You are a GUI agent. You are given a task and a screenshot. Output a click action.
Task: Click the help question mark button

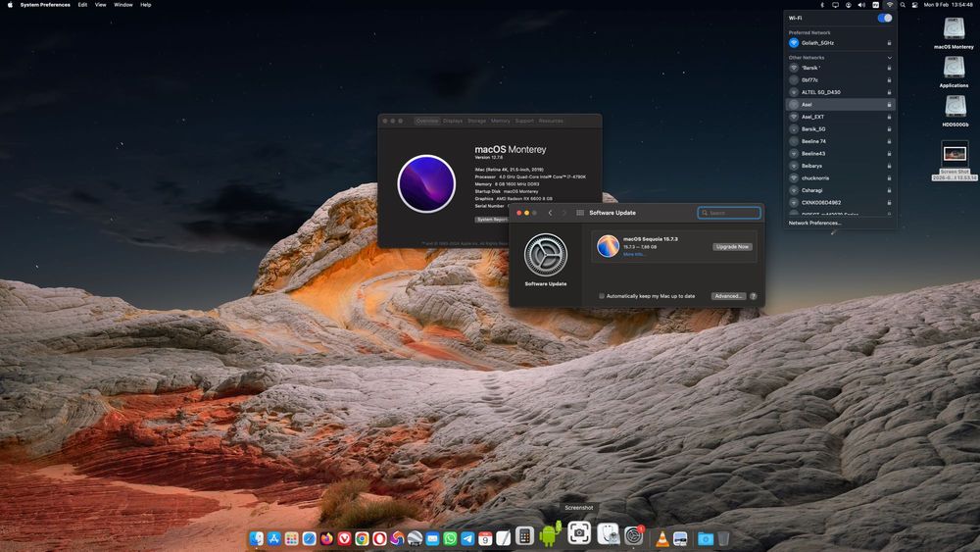[x=753, y=296]
